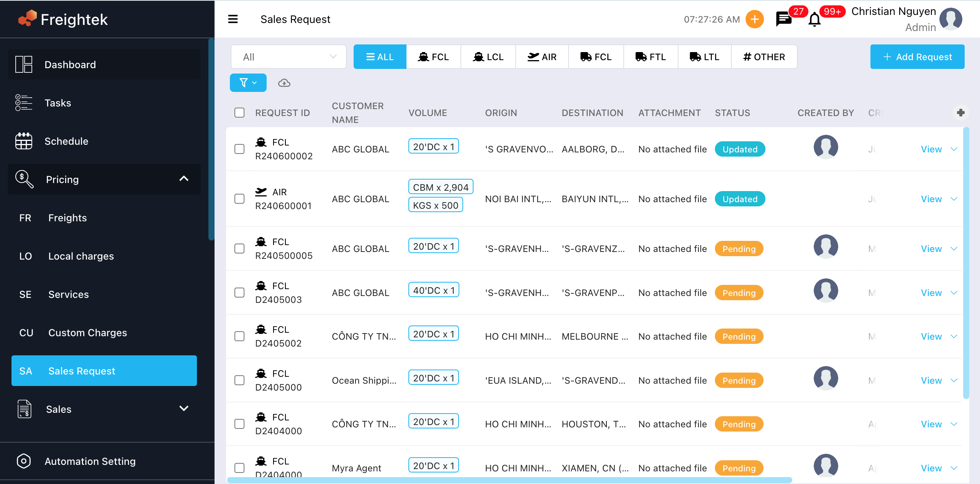
Task: Open the All filter dropdown
Action: pos(288,57)
